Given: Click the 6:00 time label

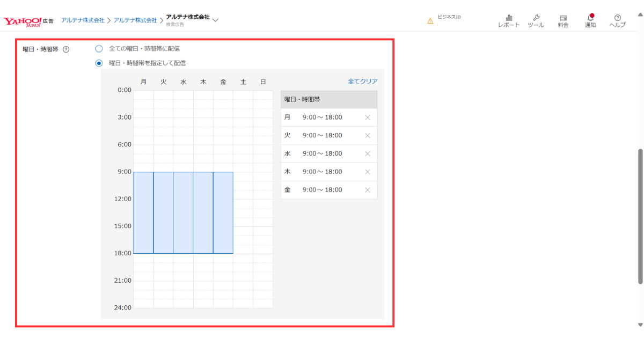Looking at the screenshot, I should (123, 144).
